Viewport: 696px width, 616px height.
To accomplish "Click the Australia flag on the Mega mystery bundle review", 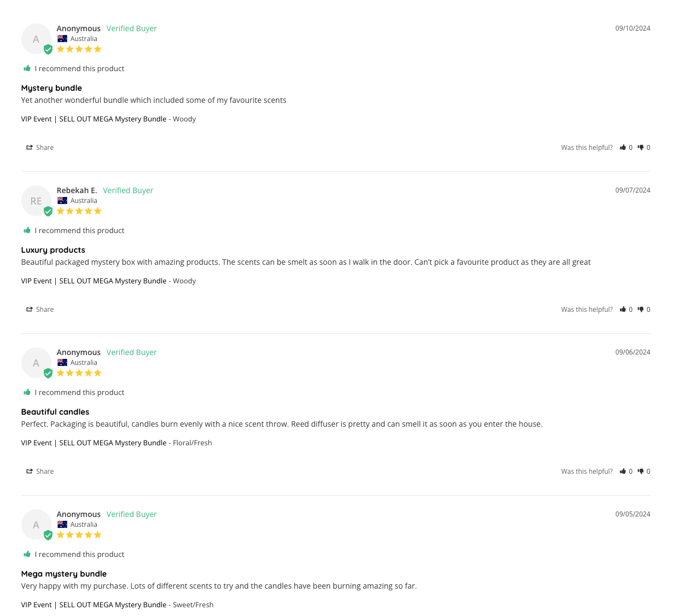I will 62,525.
